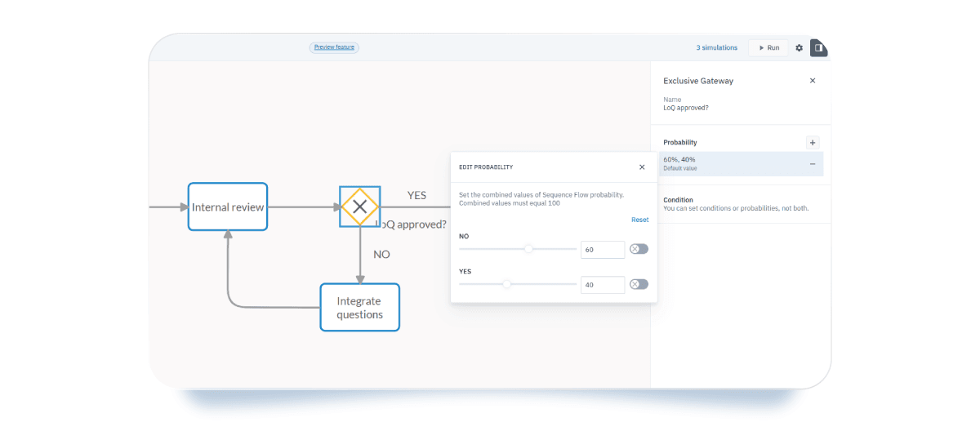Remove the 60%, 40% probability entry
The height and width of the screenshot is (440, 980).
812,164
